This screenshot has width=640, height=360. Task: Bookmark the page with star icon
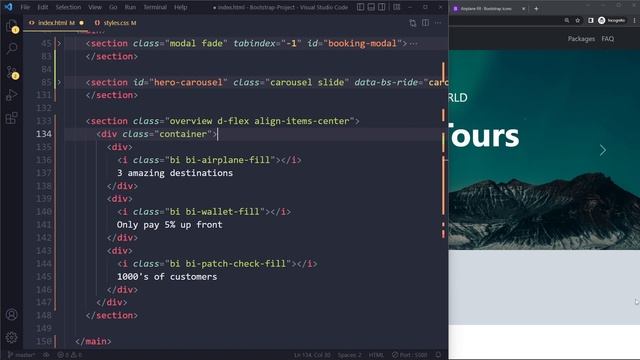click(x=578, y=20)
